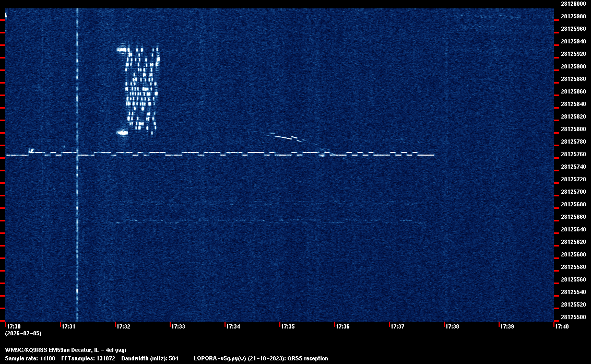The width and height of the screenshot is (591, 364).
Task: Select the 28125500 frequency label
Action: [573, 317]
